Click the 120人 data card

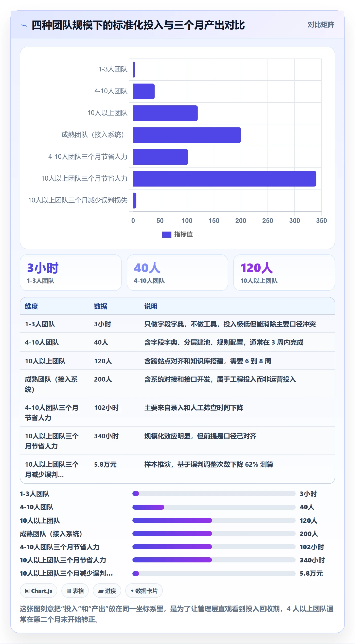pos(284,273)
